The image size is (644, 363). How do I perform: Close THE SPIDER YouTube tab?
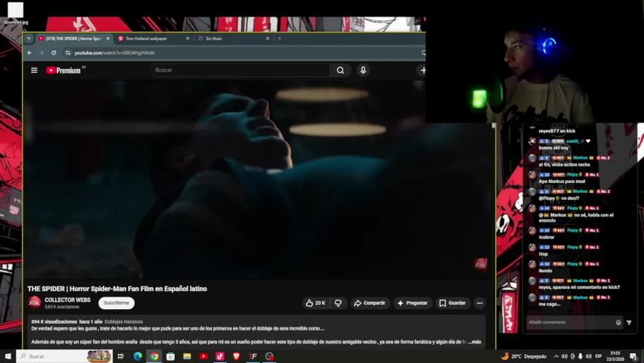(x=107, y=38)
